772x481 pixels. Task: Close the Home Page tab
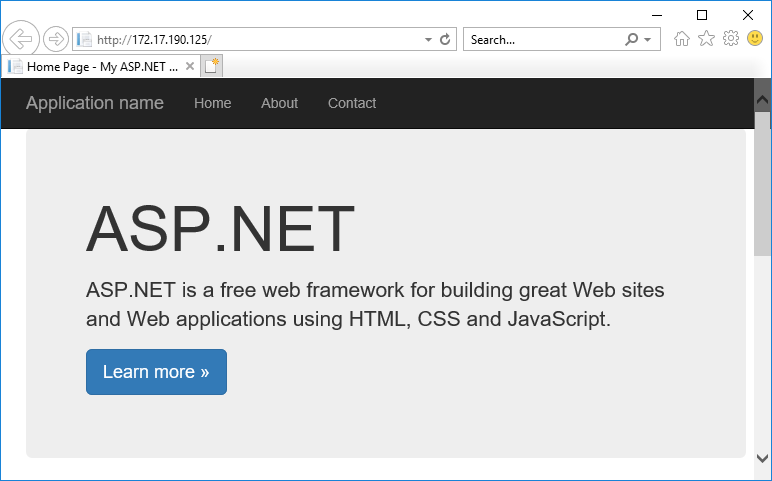point(190,66)
